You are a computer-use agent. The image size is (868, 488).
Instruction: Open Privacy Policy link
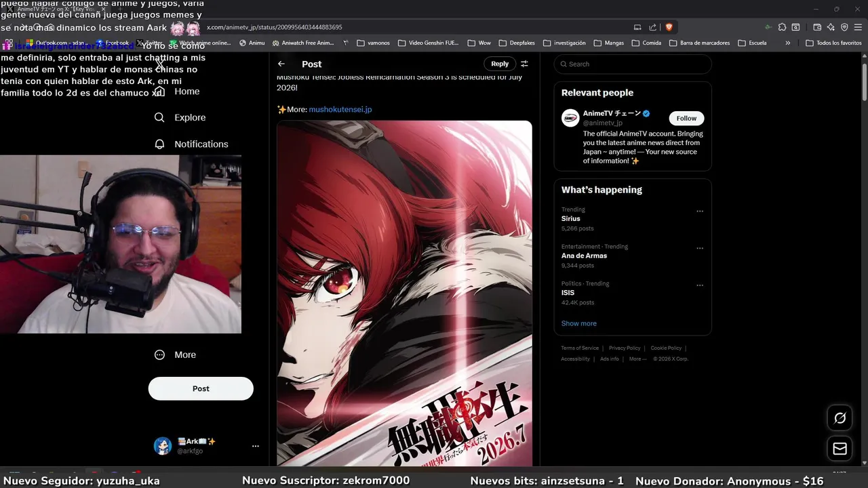click(625, 348)
